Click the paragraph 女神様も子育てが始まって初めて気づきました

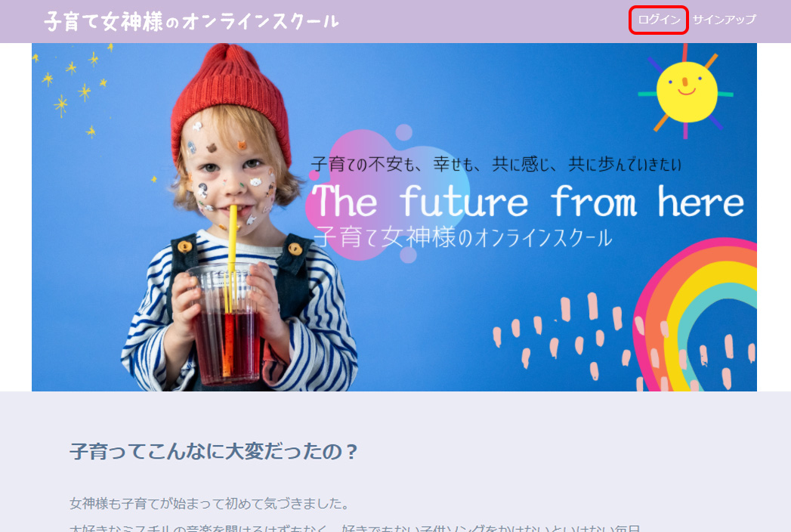(209, 503)
